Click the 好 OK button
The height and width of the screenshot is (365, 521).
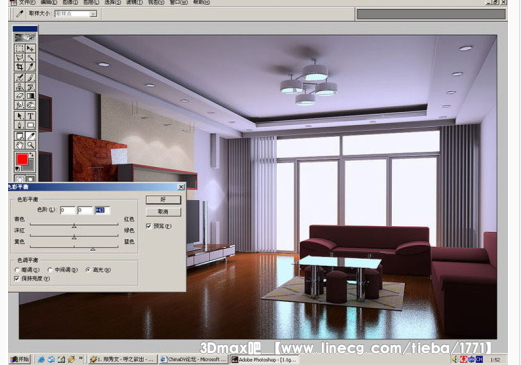(x=163, y=199)
